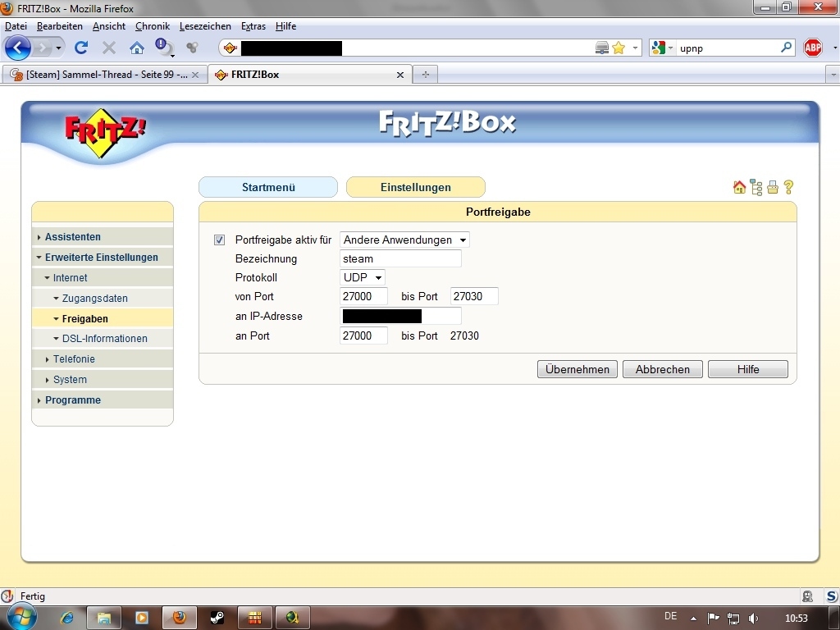Screen dimensions: 840x630
Task: Click the bookmark star in address bar
Action: (x=619, y=48)
